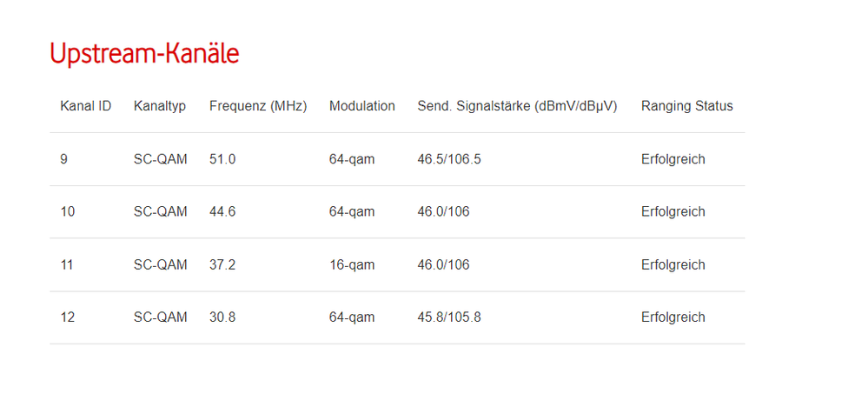Select channel ID 12 cell
This screenshot has height=394, width=868.
click(67, 317)
